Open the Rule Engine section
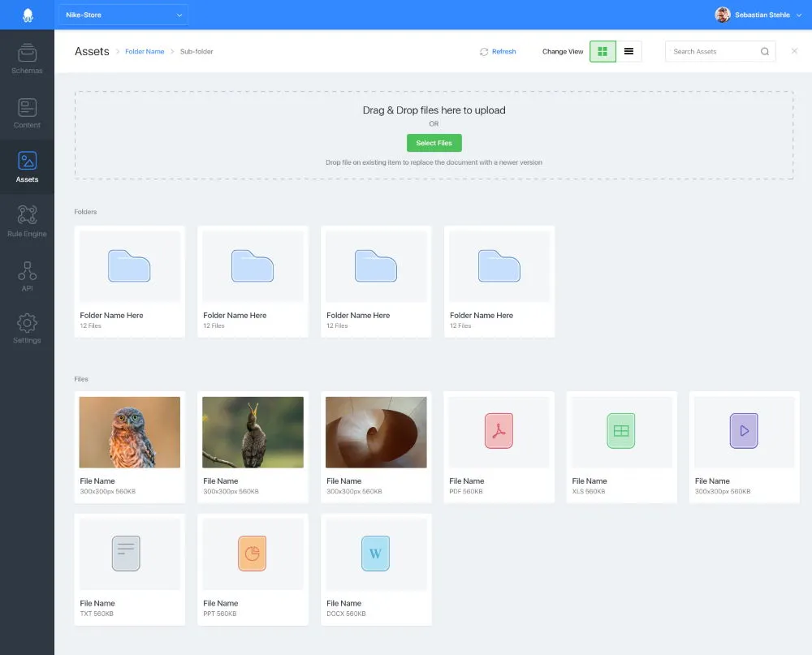The image size is (812, 655). (27, 222)
